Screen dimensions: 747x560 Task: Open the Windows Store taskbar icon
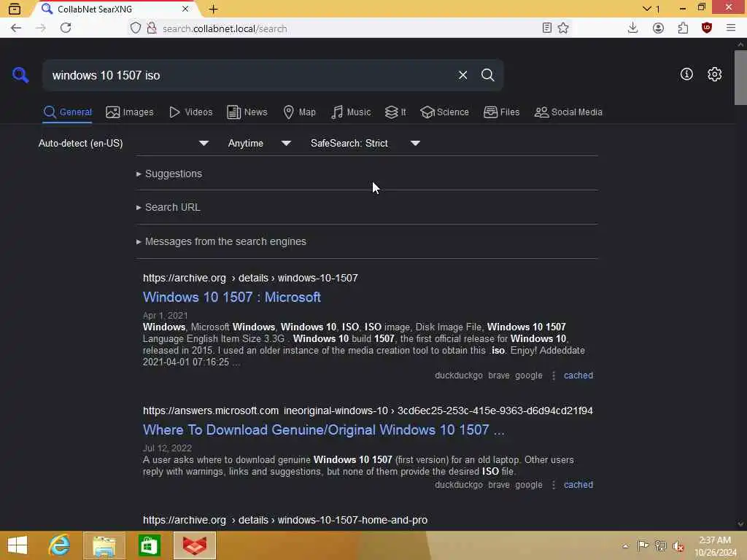pyautogui.click(x=149, y=545)
